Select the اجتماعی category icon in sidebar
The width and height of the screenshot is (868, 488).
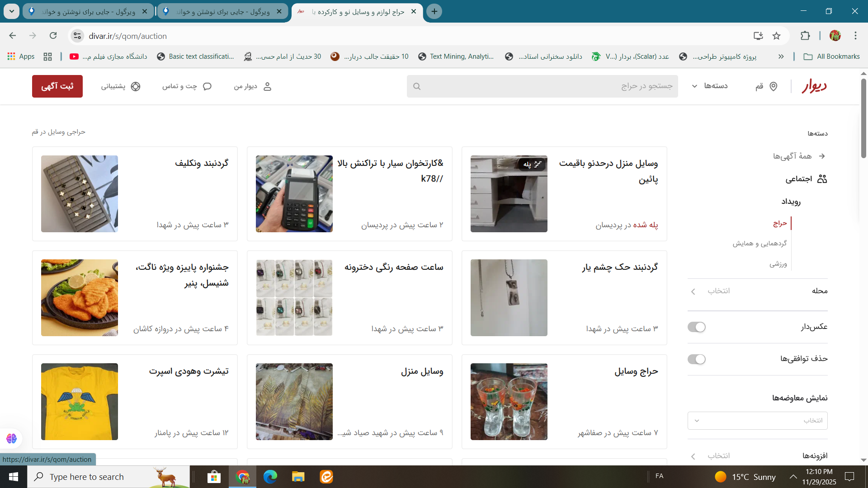822,179
